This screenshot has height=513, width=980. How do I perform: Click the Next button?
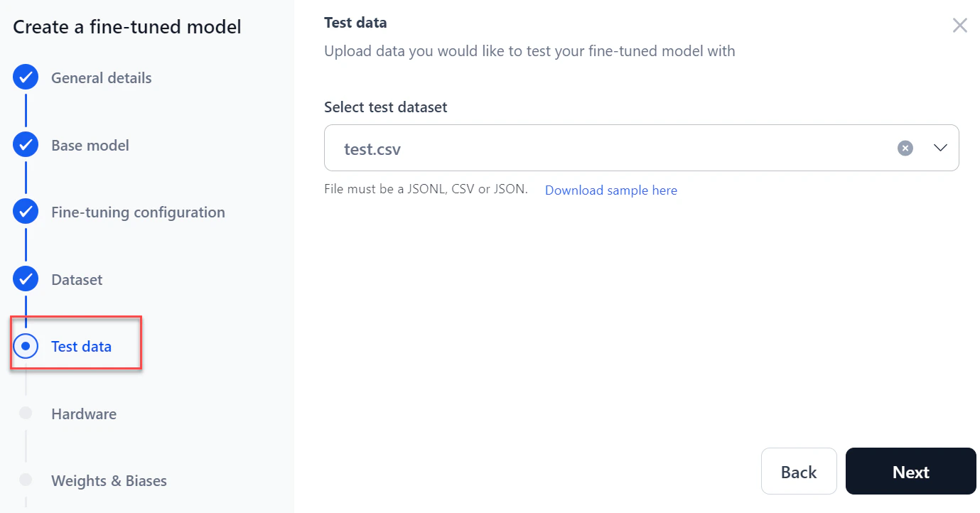[x=910, y=471]
